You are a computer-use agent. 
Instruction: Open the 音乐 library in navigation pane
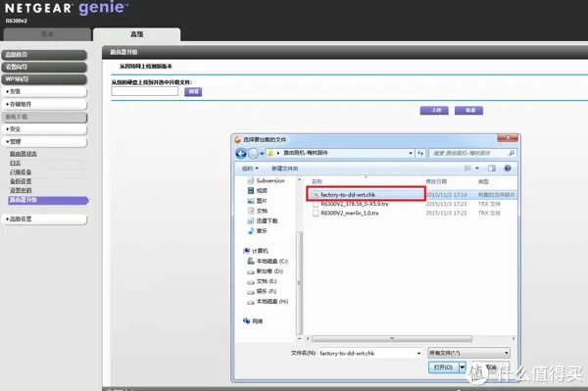[x=257, y=231]
